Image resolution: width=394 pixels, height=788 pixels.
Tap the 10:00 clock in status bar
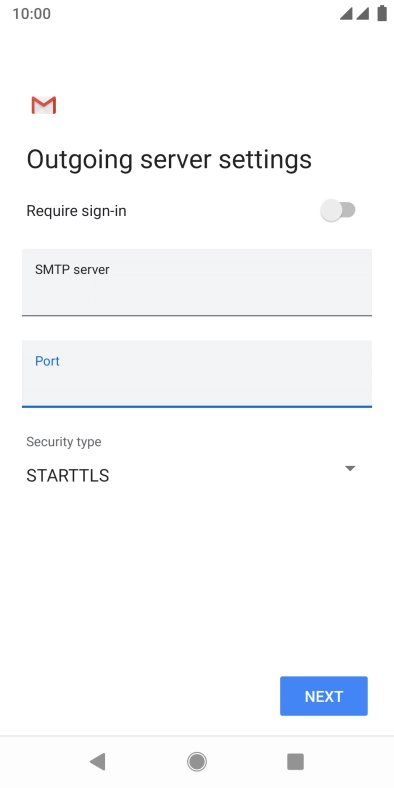pyautogui.click(x=32, y=14)
